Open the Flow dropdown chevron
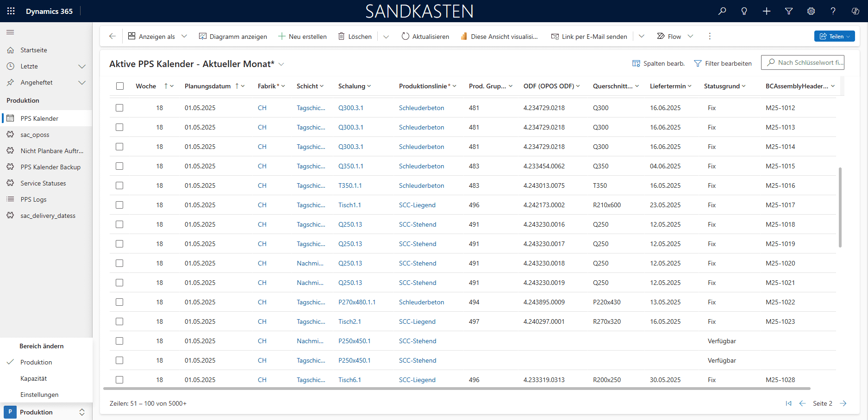Image resolution: width=868 pixels, height=420 pixels. click(690, 36)
